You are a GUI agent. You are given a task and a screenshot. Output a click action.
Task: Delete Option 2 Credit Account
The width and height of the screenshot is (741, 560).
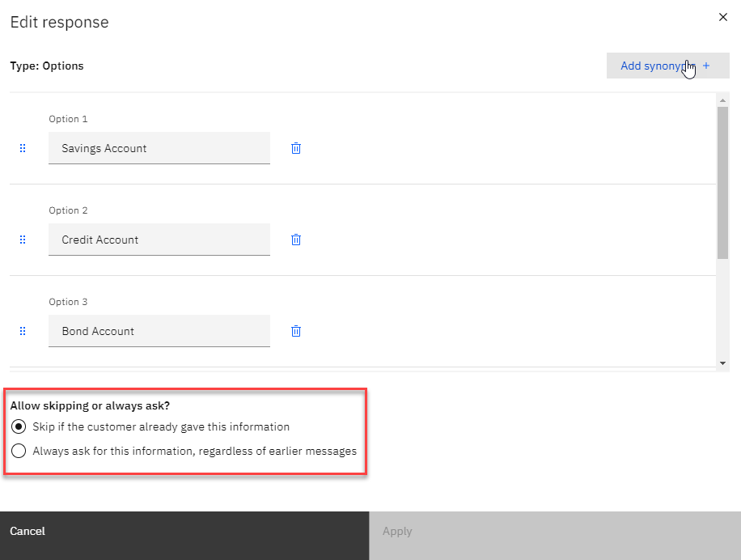pos(296,240)
